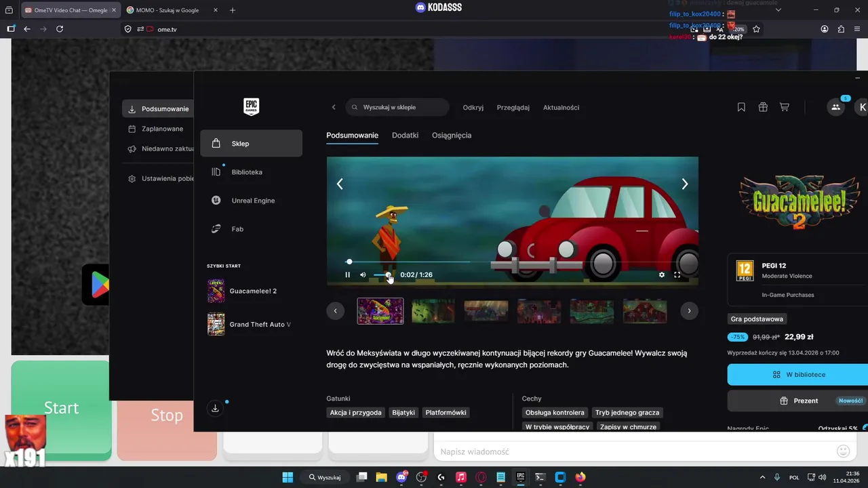Go back in the browser
This screenshot has width=868, height=488.
[x=27, y=29]
